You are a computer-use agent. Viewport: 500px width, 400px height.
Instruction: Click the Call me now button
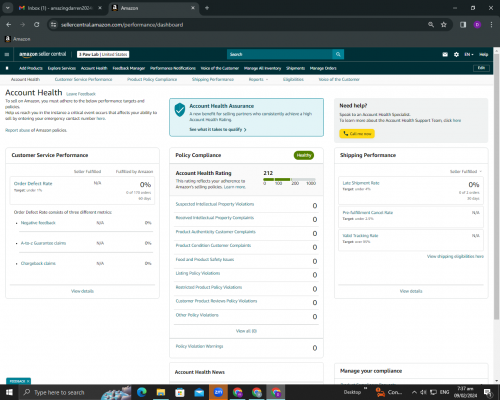click(357, 134)
